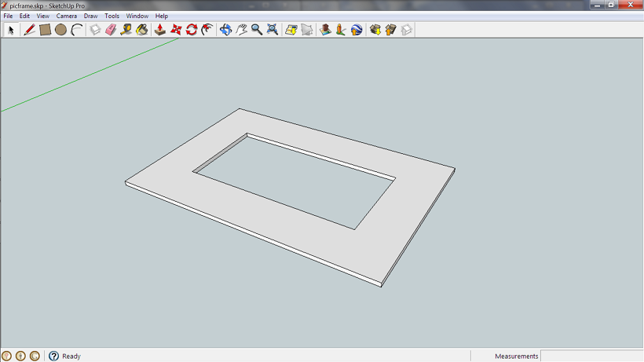The width and height of the screenshot is (644, 362).
Task: Click the Ready status text
Action: pos(71,357)
